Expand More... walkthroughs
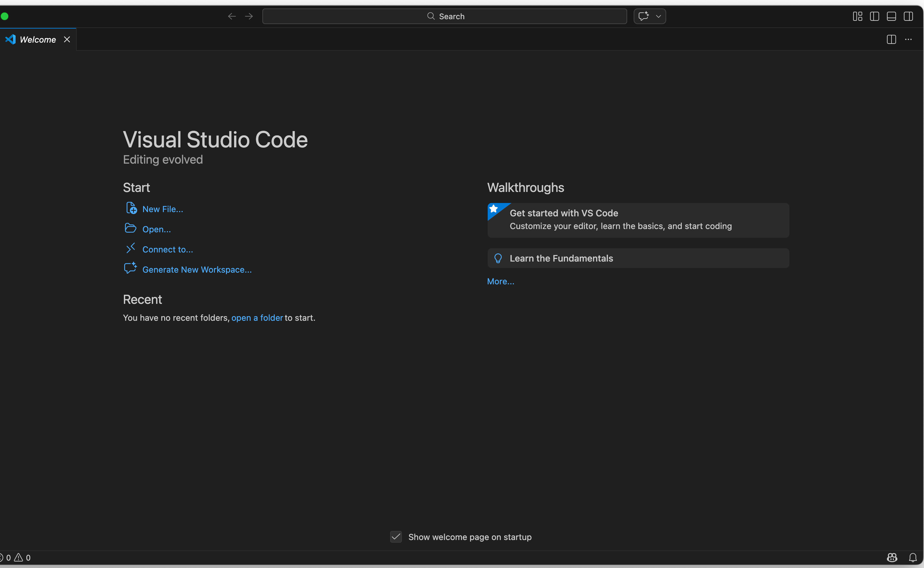 tap(500, 281)
